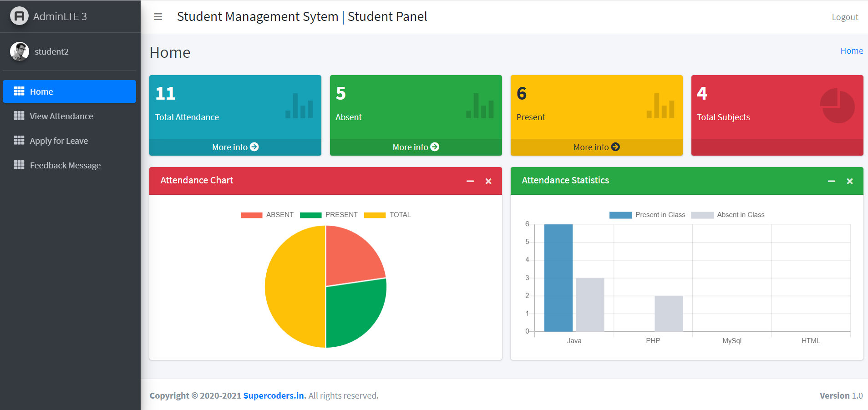Click the Logout link

point(844,16)
